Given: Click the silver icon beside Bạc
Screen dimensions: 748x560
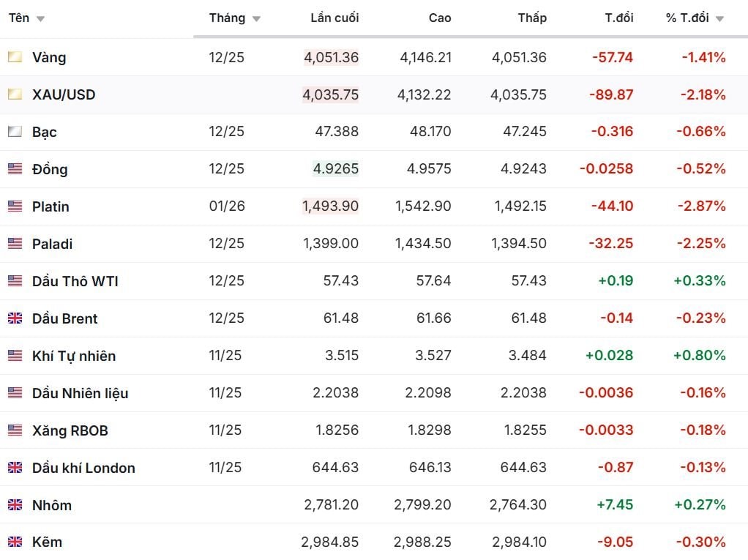Looking at the screenshot, I should (x=15, y=132).
